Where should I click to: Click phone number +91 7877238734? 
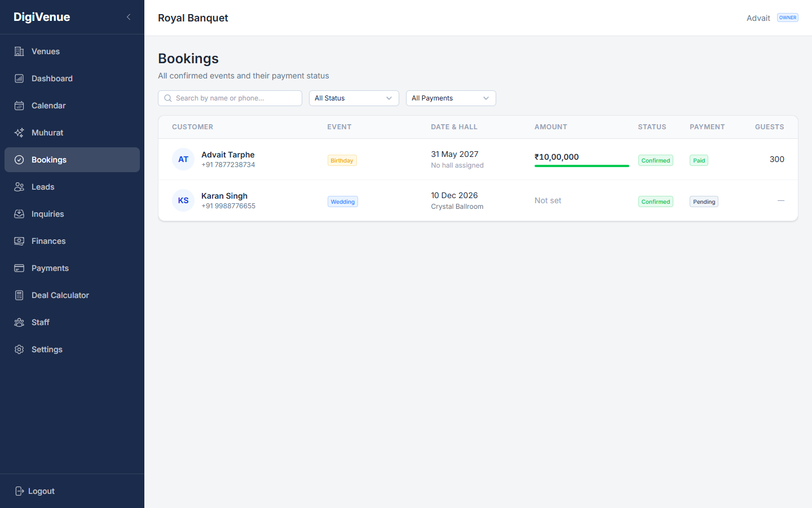pyautogui.click(x=228, y=165)
